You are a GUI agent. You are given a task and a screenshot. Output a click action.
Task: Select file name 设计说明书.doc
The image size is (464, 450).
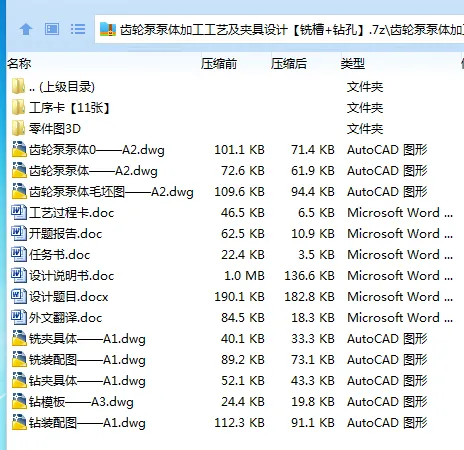pyautogui.click(x=71, y=276)
